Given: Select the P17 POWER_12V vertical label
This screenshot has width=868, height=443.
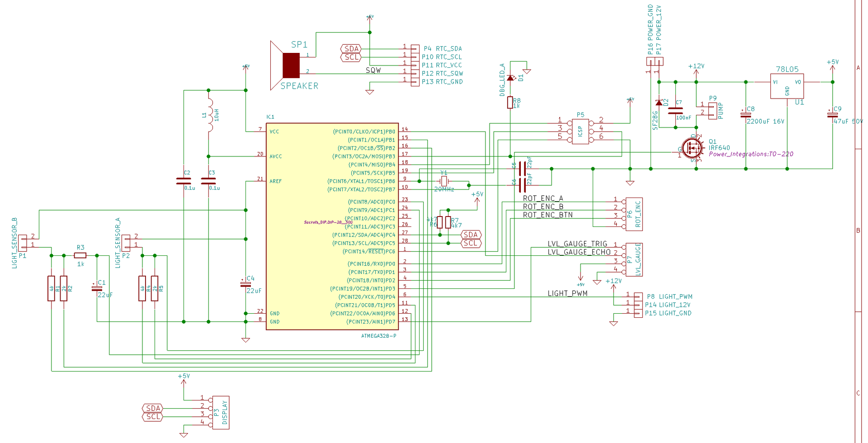Looking at the screenshot, I should [659, 30].
